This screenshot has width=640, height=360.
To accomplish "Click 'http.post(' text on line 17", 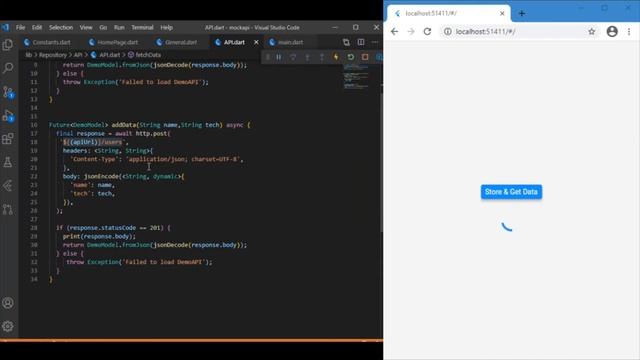I will coord(153,133).
